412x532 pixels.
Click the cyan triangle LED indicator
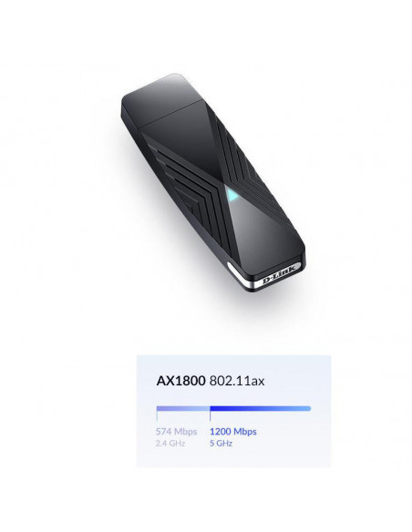(232, 195)
